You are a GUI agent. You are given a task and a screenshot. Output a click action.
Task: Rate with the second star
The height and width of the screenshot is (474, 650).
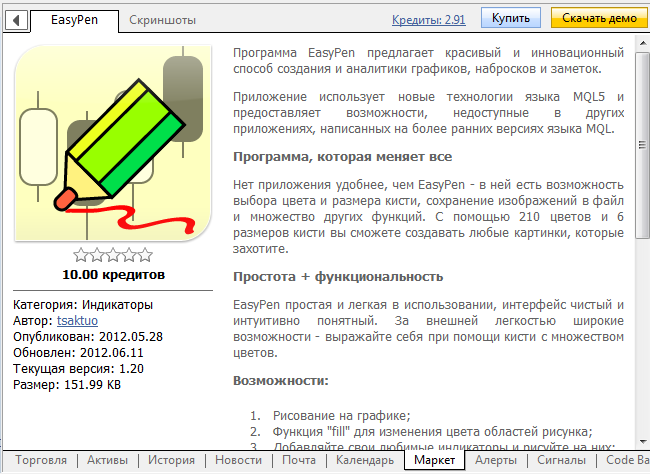pyautogui.click(x=97, y=255)
